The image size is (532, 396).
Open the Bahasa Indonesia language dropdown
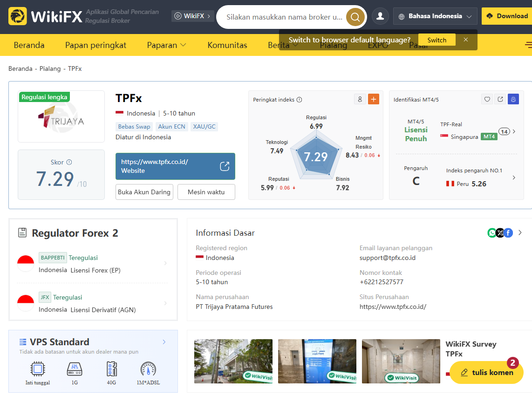pyautogui.click(x=435, y=16)
